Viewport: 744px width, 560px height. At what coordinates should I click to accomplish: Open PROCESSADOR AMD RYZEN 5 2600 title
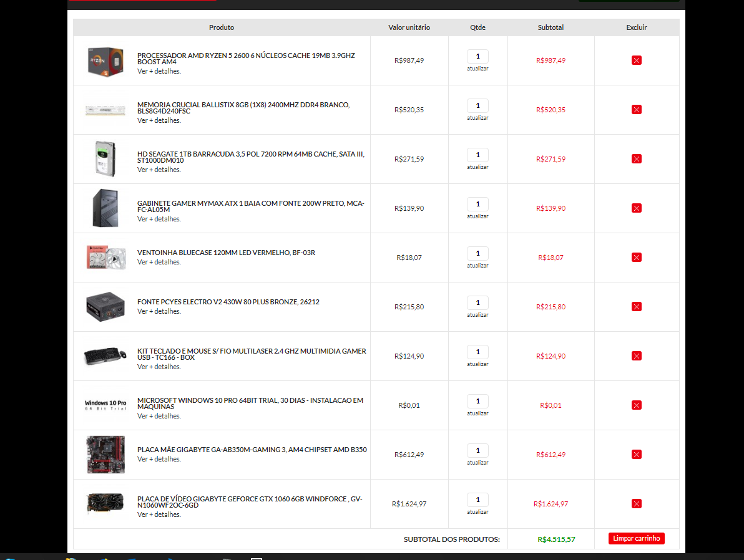tap(246, 59)
